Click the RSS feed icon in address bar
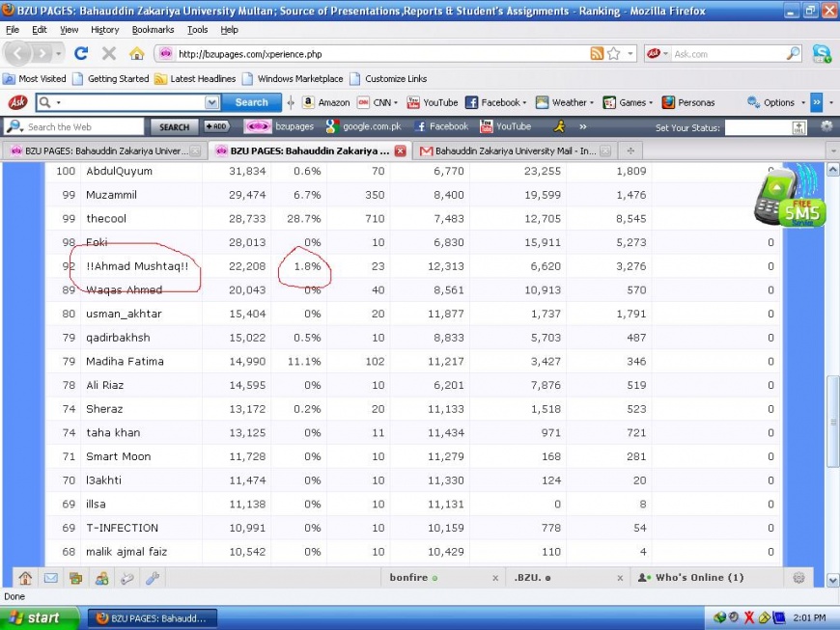This screenshot has height=630, width=840. (x=597, y=54)
